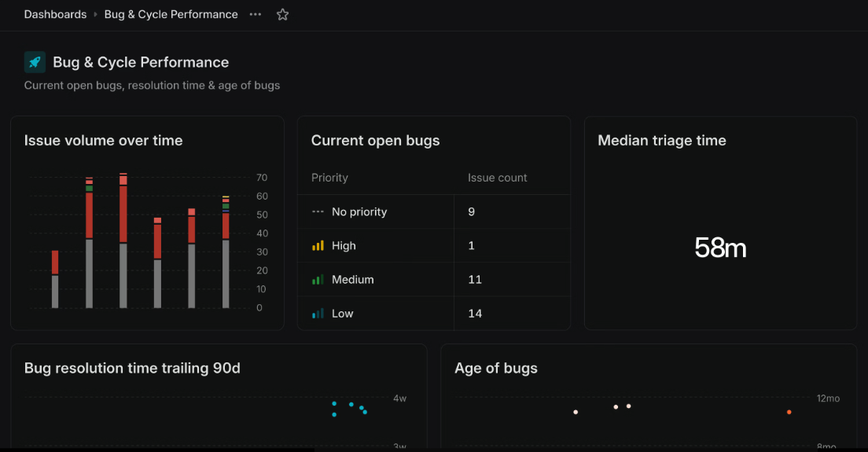Viewport: 868px width, 452px height.
Task: Select the High priority row label
Action: pyautogui.click(x=344, y=245)
